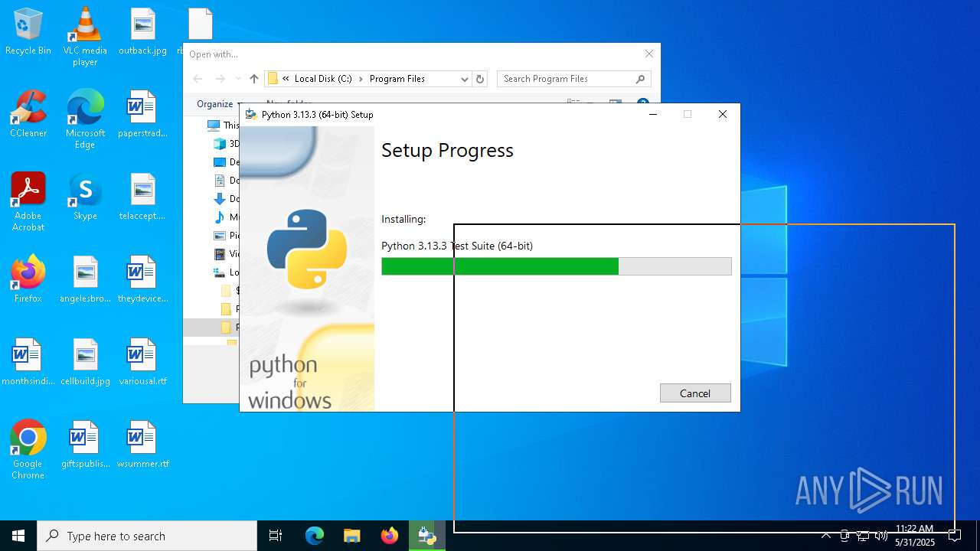Screen dimensions: 980x551
Task: Select the giftspublis document icon
Action: (x=85, y=445)
